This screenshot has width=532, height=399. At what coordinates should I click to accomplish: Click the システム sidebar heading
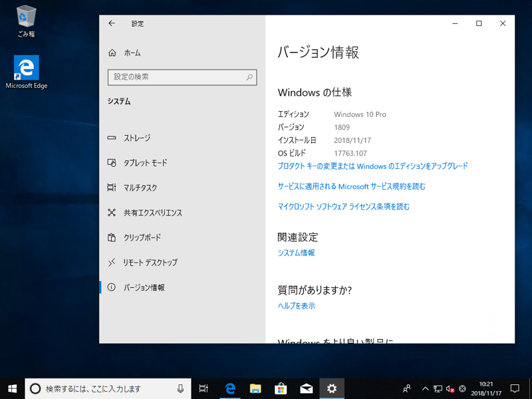(x=119, y=102)
